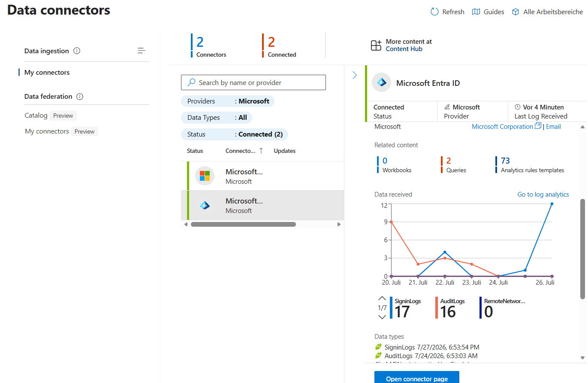Image resolution: width=588 pixels, height=383 pixels.
Task: Open Guides via its map icon
Action: pos(476,12)
